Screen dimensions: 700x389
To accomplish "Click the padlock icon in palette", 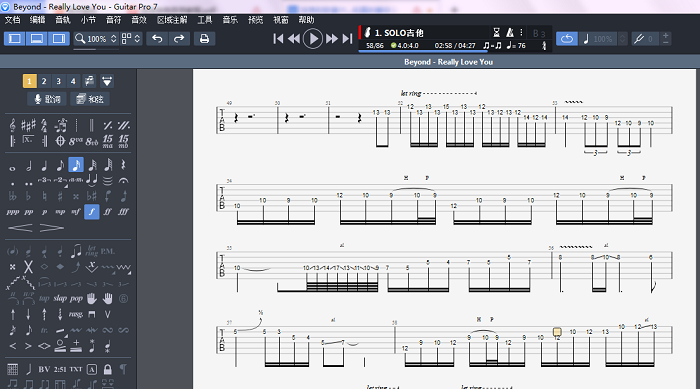I will point(108,369).
